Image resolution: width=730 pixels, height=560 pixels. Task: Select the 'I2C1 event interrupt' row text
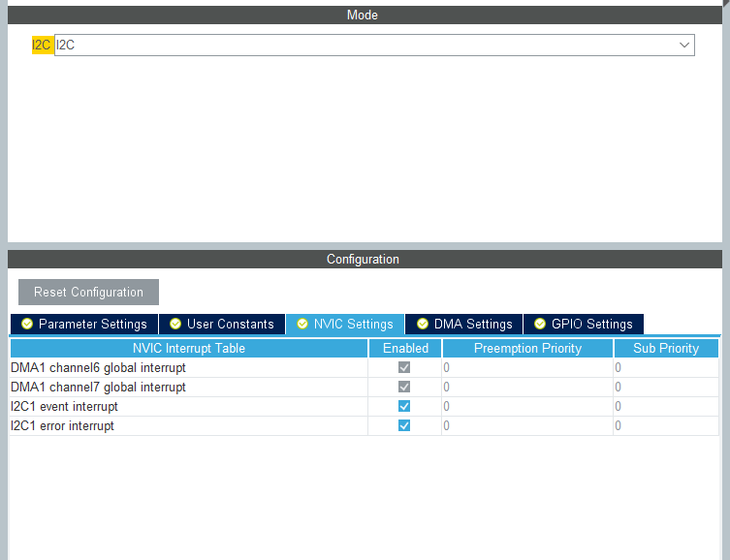[64, 407]
